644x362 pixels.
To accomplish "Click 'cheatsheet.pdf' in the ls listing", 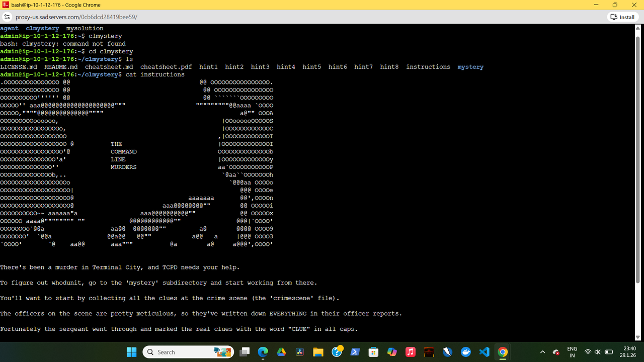I will click(166, 67).
